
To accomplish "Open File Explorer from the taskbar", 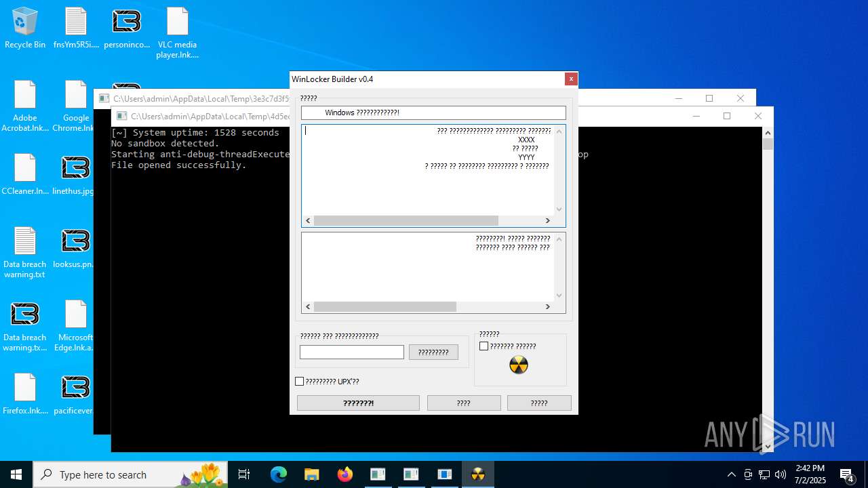I will [311, 474].
